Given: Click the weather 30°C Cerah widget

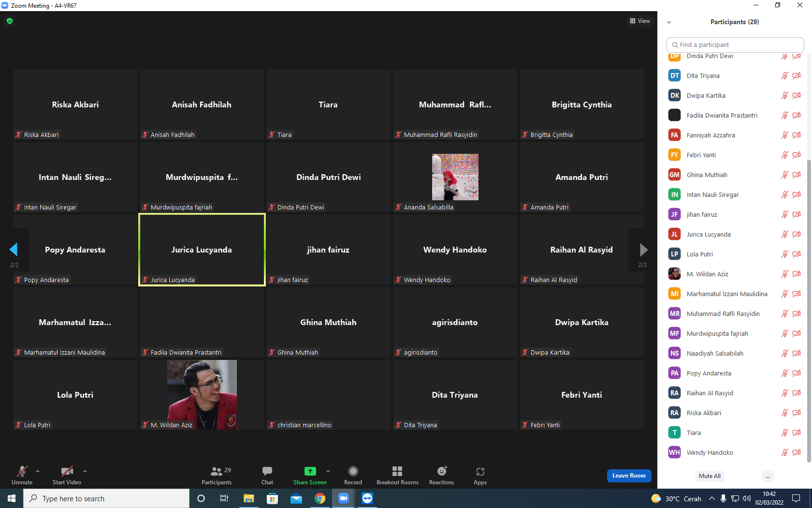Looking at the screenshot, I should 676,498.
